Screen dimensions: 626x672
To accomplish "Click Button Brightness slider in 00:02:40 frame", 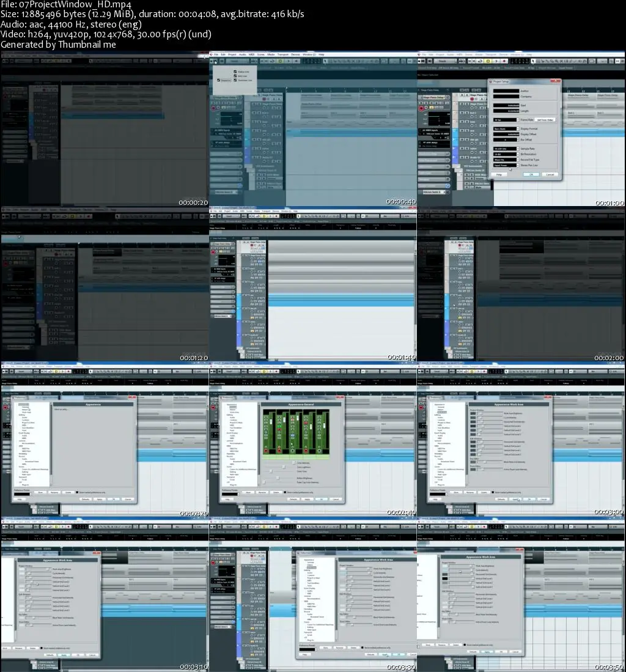I will click(278, 478).
